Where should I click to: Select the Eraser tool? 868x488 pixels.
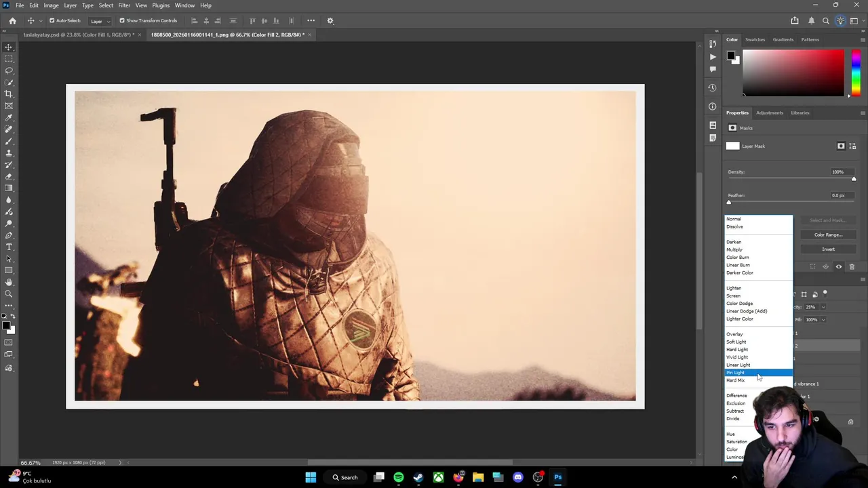click(x=9, y=176)
